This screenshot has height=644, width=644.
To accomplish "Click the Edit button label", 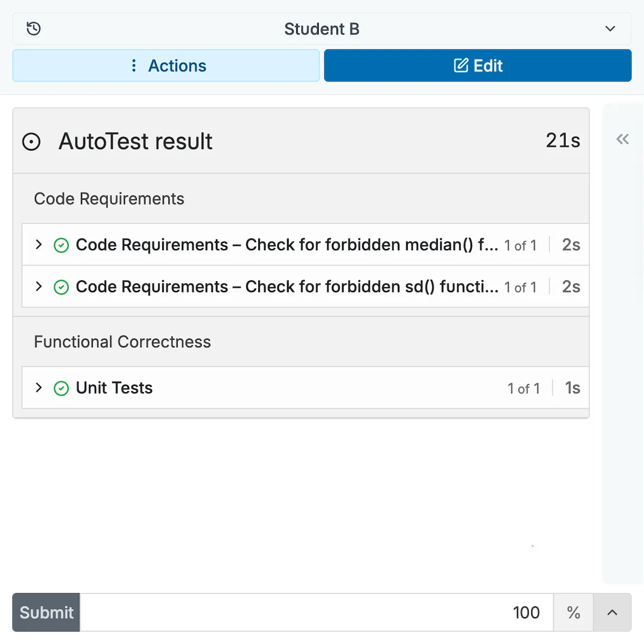I will (x=488, y=65).
